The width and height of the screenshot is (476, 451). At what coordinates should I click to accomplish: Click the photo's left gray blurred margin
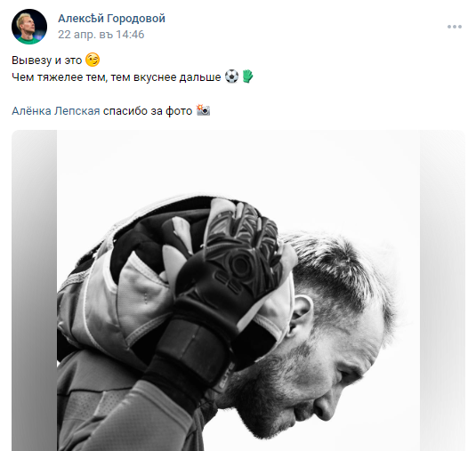coord(34,291)
